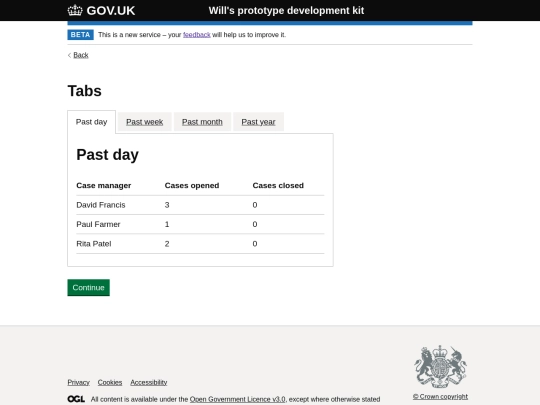Click the Cases closed column header
The width and height of the screenshot is (540, 405).
278,186
